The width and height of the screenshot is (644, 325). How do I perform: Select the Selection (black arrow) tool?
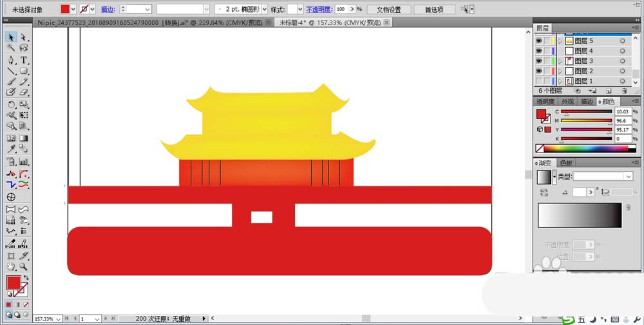[11, 37]
